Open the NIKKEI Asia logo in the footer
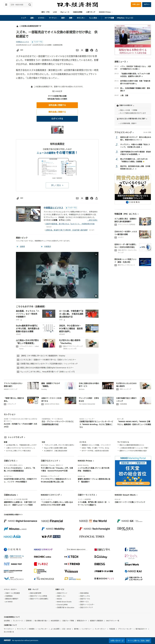 (x=12, y=537)
